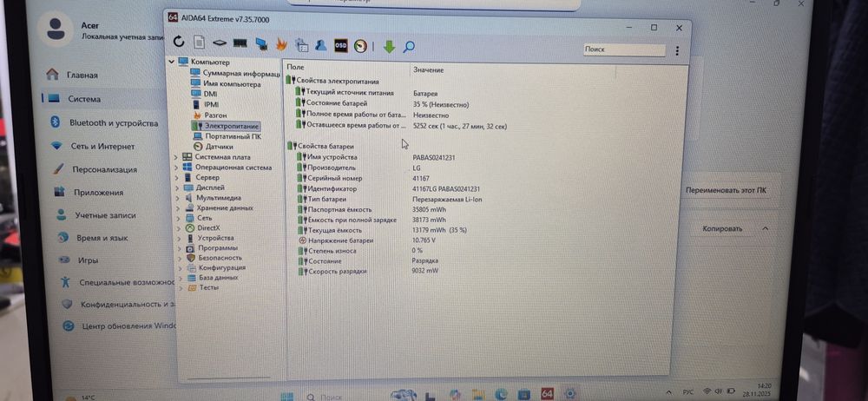Collapse the chevron next to Копировать

[766, 228]
